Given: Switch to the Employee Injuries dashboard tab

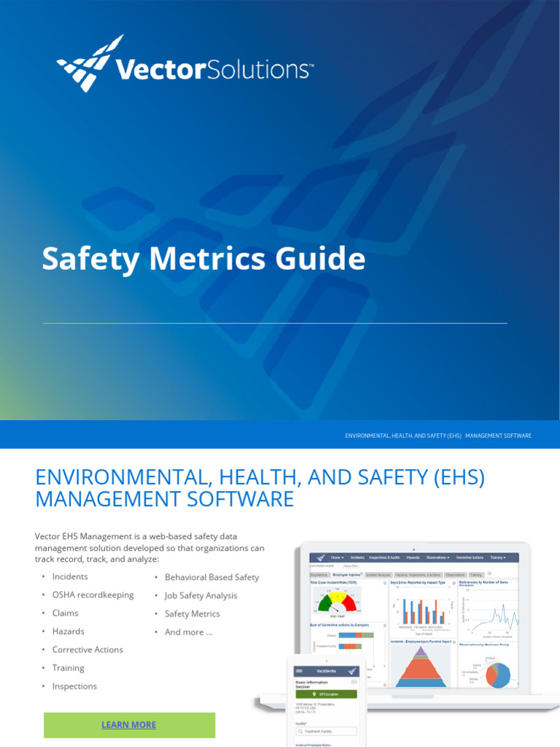Looking at the screenshot, I should 346,575.
